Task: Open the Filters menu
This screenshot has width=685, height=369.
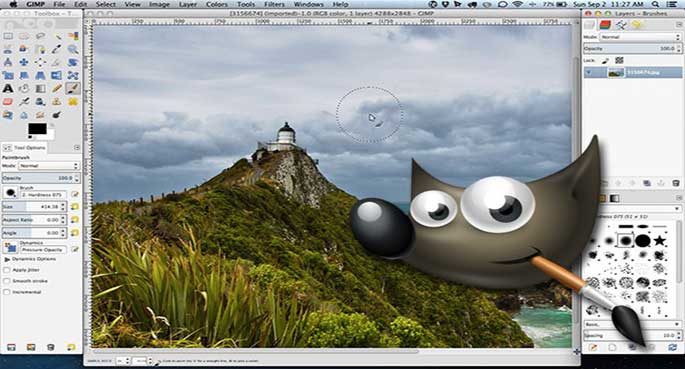Action: [274, 4]
